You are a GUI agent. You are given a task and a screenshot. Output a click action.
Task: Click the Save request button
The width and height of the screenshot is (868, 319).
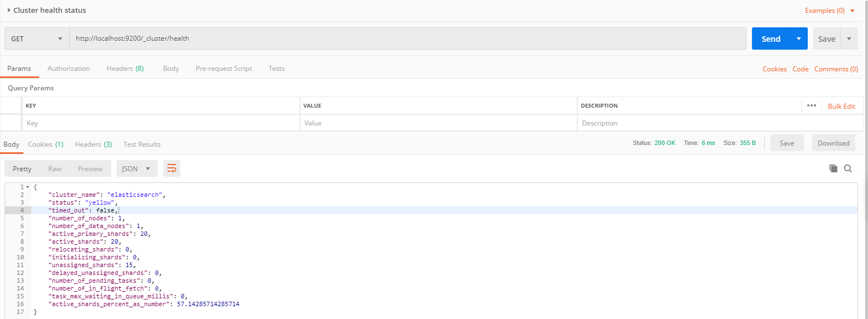(827, 38)
